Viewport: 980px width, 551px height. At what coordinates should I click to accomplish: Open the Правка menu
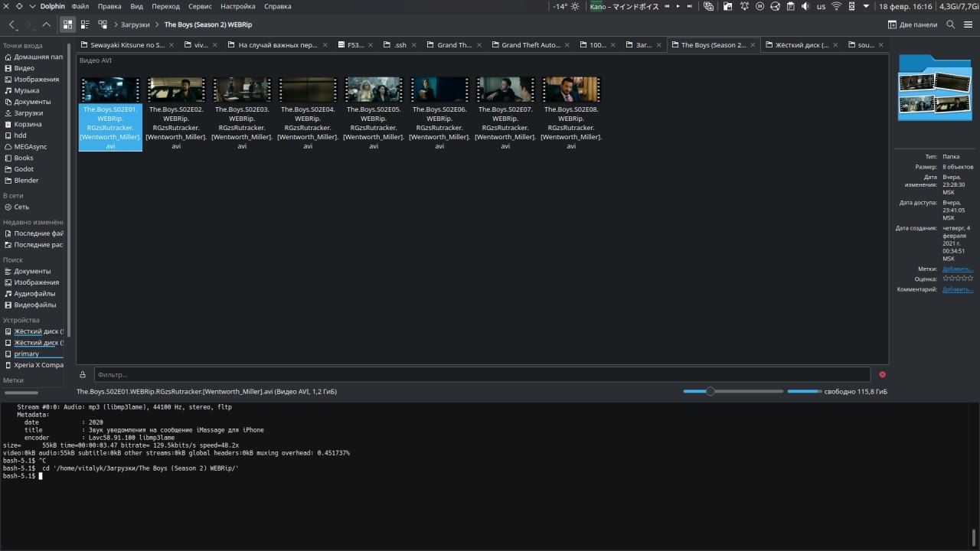pos(109,6)
